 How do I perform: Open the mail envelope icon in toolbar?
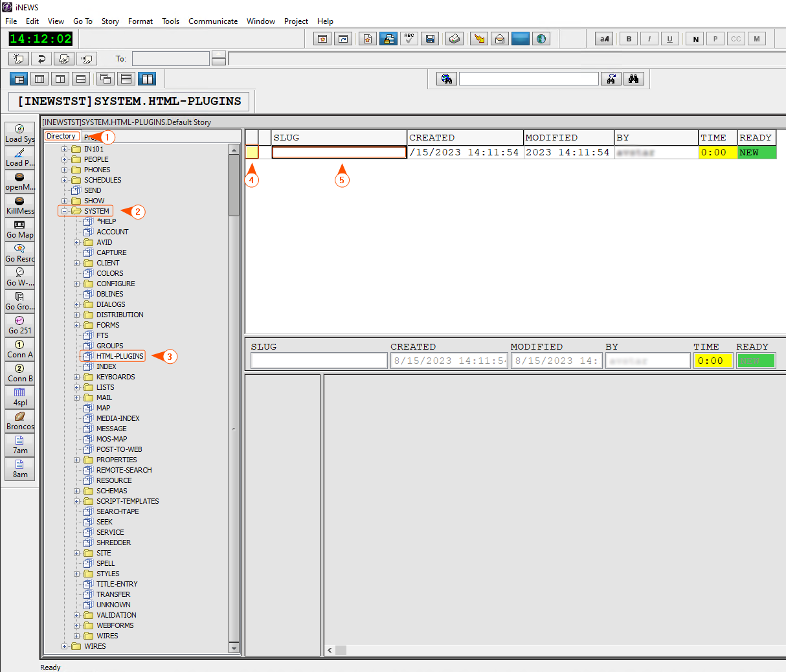tap(500, 39)
